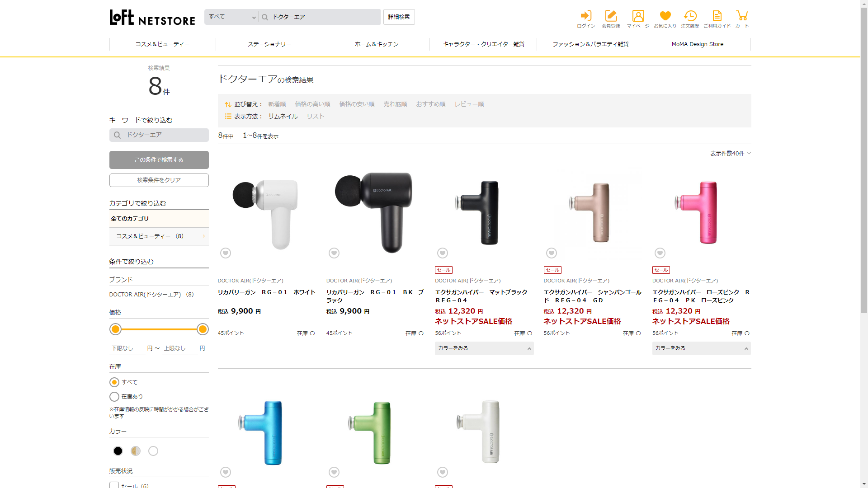
Task: Sort results by 価格の安い順
Action: click(x=357, y=104)
